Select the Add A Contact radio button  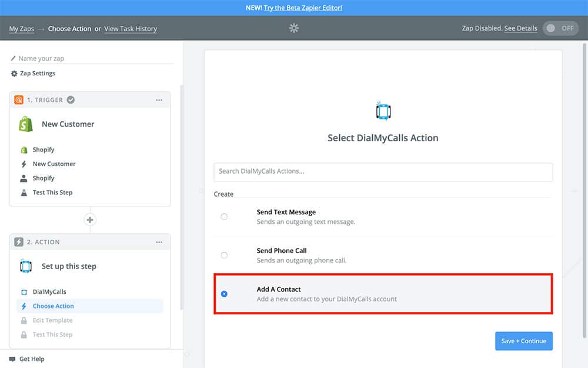224,294
